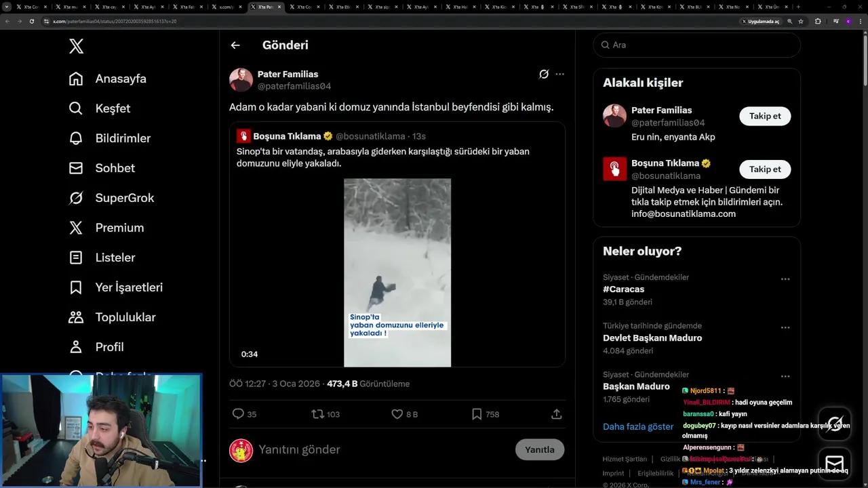The height and width of the screenshot is (488, 868).
Task: Switch to first X'te Con browser tab
Action: tap(33, 7)
